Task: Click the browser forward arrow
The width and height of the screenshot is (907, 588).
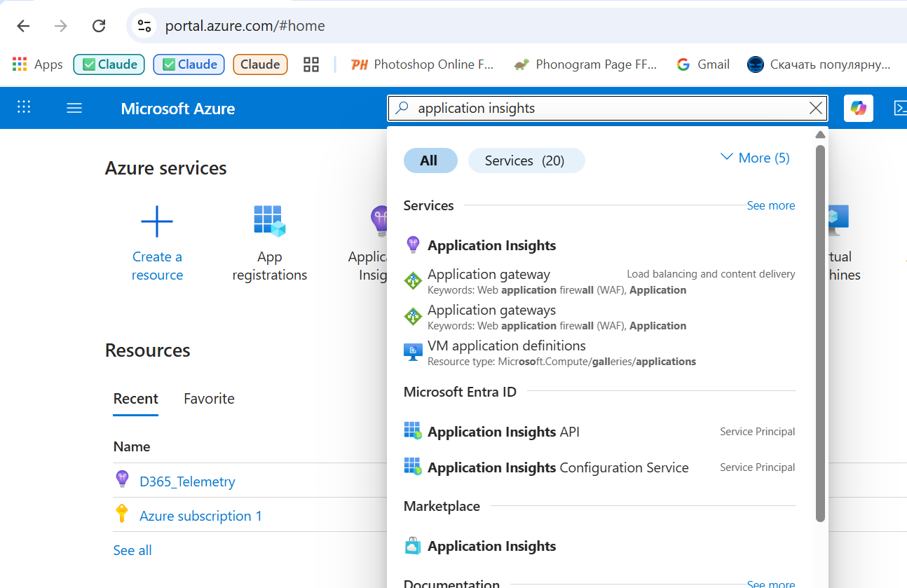Action: coord(61,26)
